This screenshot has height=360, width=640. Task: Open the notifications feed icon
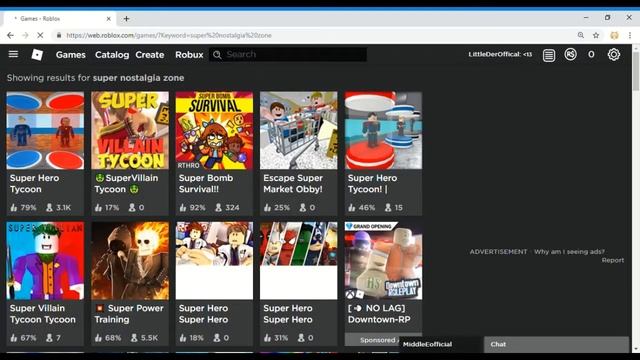[549, 55]
